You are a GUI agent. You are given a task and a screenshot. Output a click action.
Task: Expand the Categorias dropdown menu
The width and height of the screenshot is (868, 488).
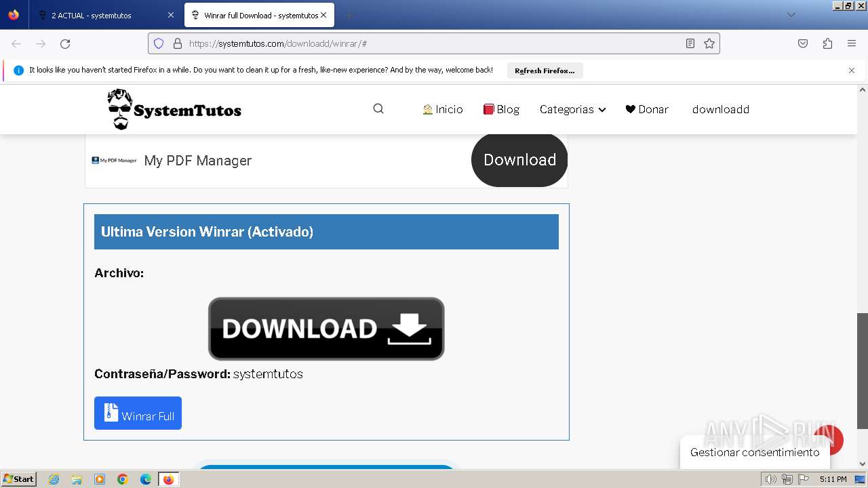click(x=572, y=109)
